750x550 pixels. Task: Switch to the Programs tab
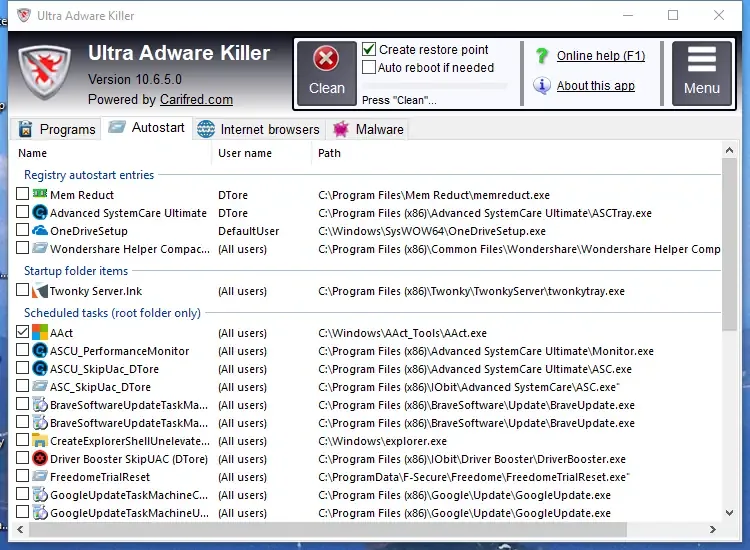pyautogui.click(x=56, y=129)
